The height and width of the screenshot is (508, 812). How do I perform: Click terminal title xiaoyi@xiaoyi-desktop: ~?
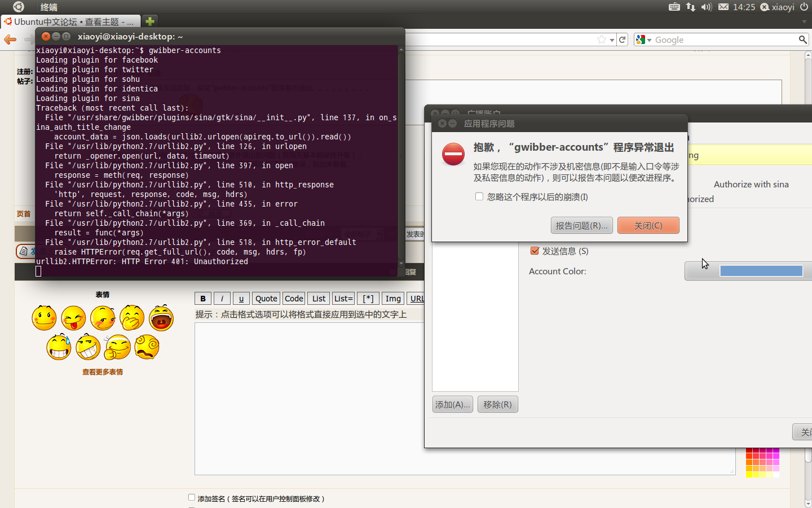pos(130,36)
